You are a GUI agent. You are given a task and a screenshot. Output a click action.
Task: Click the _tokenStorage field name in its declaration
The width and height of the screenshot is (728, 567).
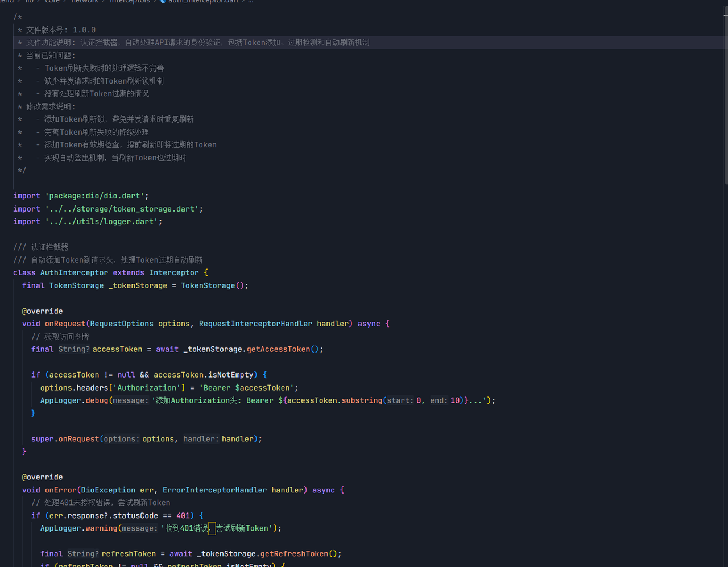point(138,285)
